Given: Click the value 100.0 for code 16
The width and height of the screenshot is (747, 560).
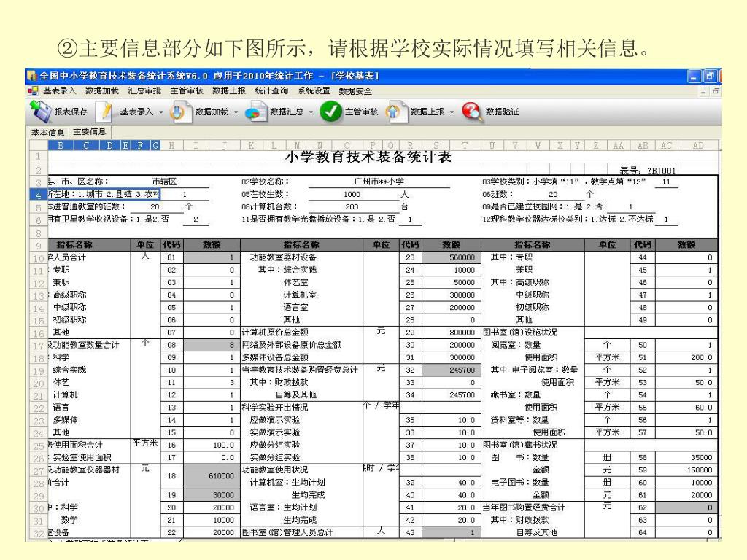Looking at the screenshot, I should click(x=212, y=445).
